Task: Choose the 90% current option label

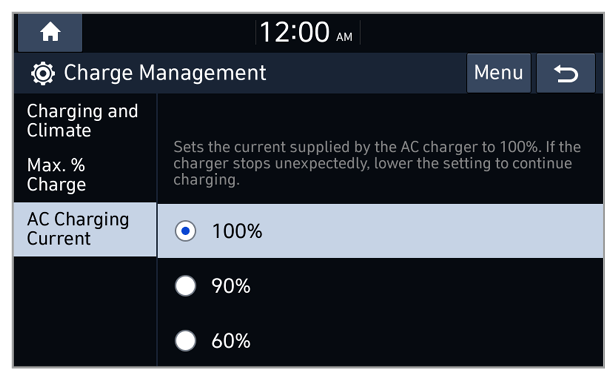Action: pos(231,286)
